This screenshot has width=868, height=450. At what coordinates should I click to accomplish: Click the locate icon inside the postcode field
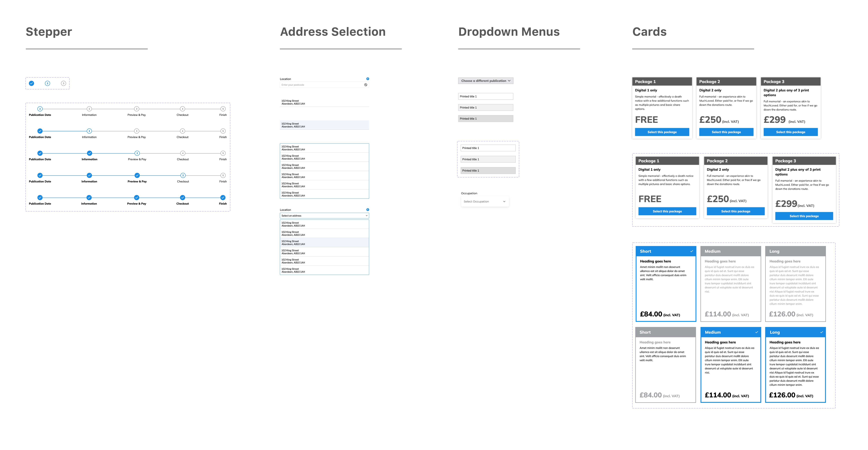[x=366, y=85]
